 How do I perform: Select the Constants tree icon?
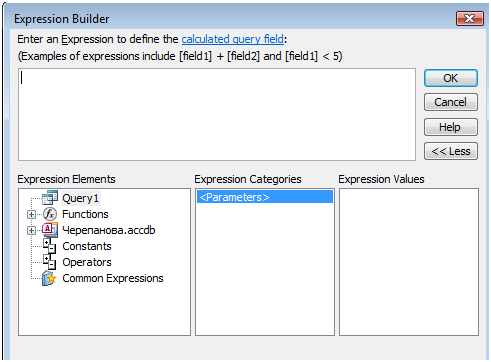[x=50, y=246]
